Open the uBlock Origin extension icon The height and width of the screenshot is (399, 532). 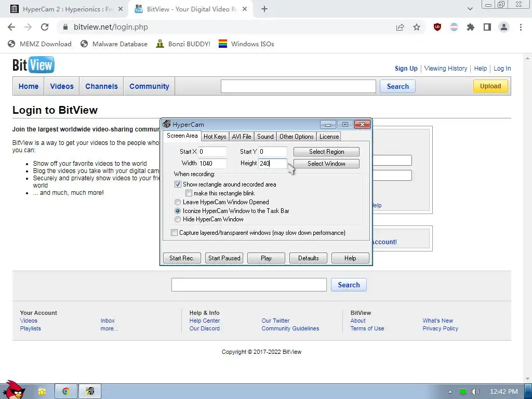(x=437, y=27)
